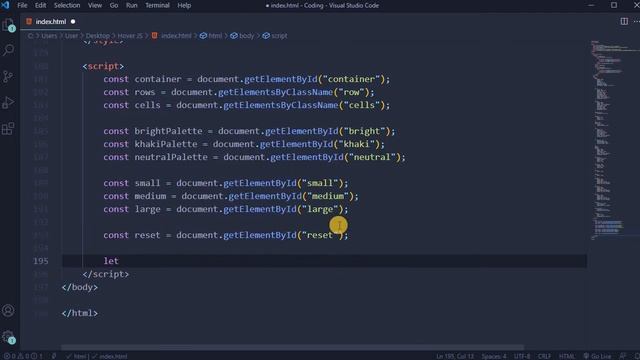Open the File menu
The height and width of the screenshot is (360, 640).
22,5
